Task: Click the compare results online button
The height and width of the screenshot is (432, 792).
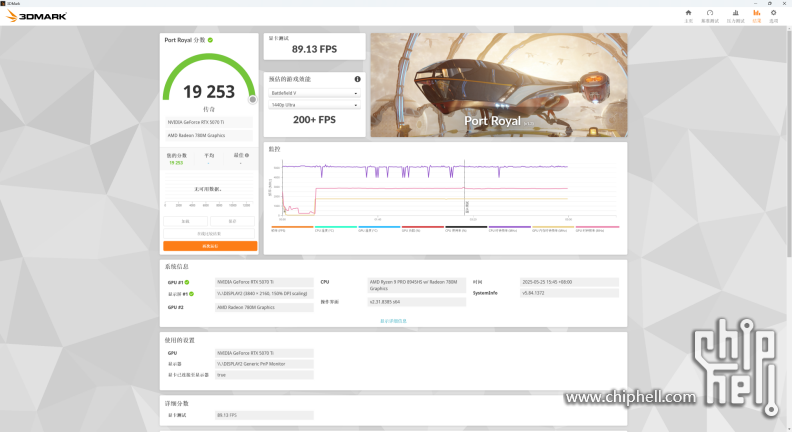Action: pyautogui.click(x=209, y=233)
